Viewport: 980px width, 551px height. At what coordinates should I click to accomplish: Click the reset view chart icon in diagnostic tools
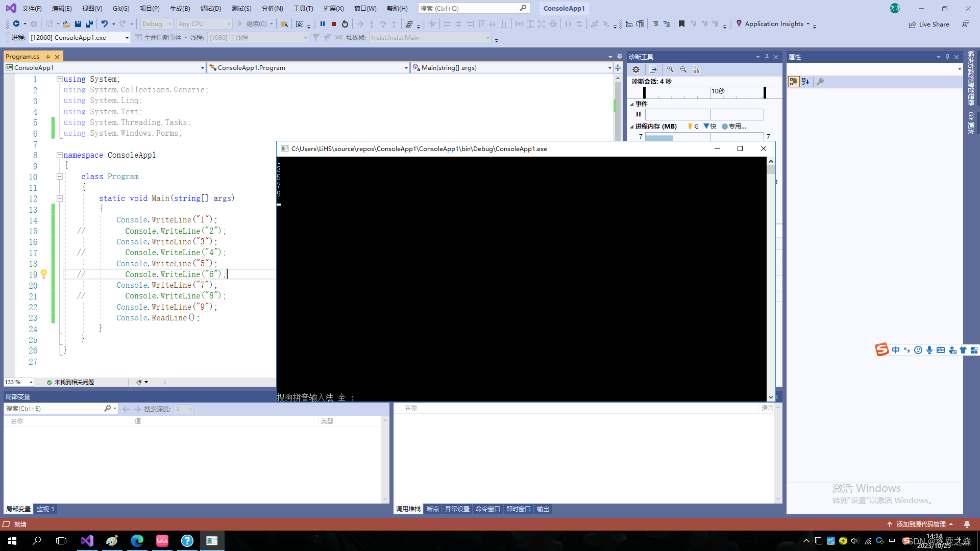[696, 69]
